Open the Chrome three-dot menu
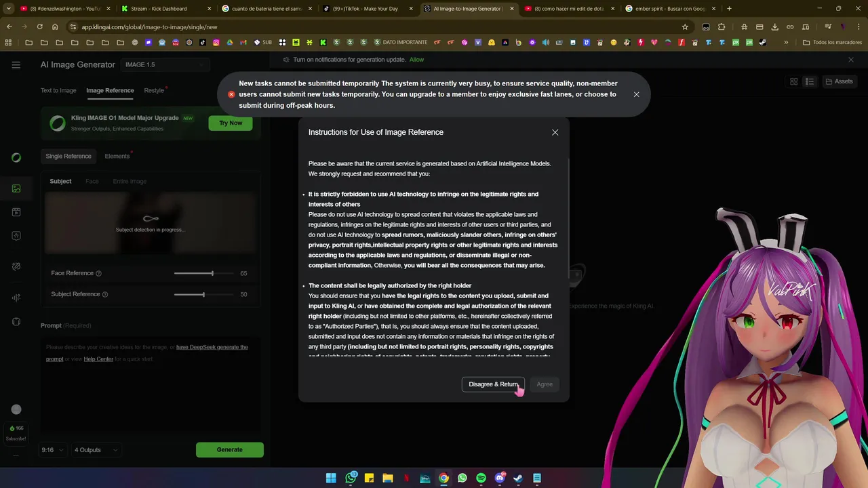 (x=857, y=27)
